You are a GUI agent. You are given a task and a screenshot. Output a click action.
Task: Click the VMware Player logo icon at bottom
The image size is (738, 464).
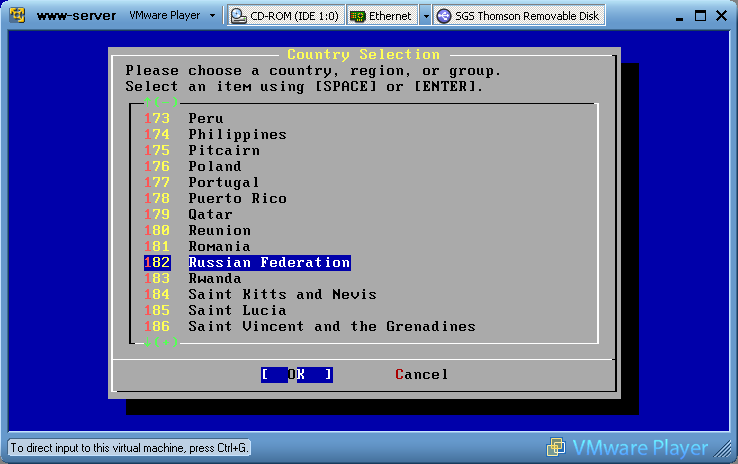point(556,447)
